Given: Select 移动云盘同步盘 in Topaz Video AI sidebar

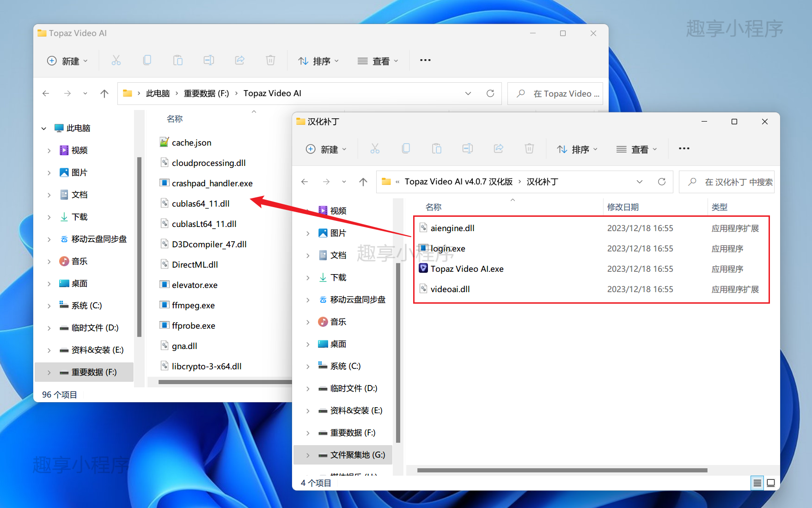Looking at the screenshot, I should click(98, 239).
